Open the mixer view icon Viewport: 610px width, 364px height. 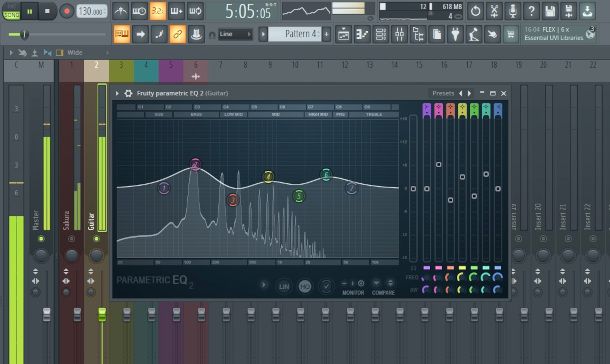400,34
